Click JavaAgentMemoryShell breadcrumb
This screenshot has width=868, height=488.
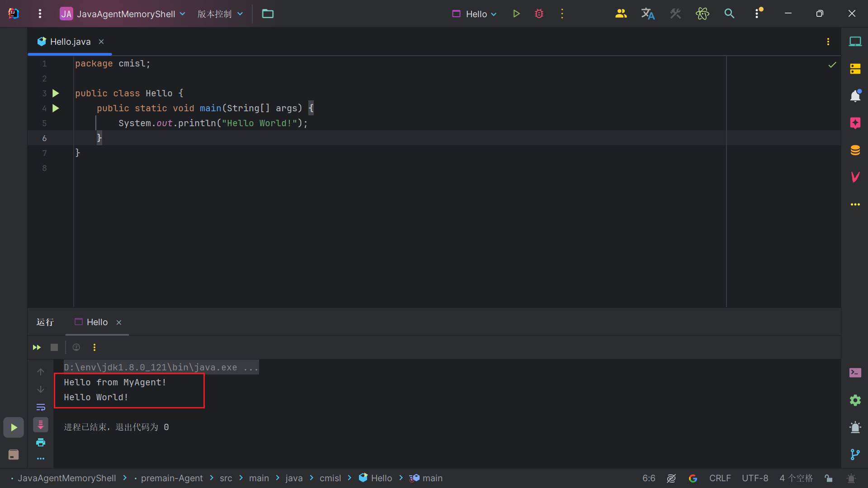pos(66,478)
